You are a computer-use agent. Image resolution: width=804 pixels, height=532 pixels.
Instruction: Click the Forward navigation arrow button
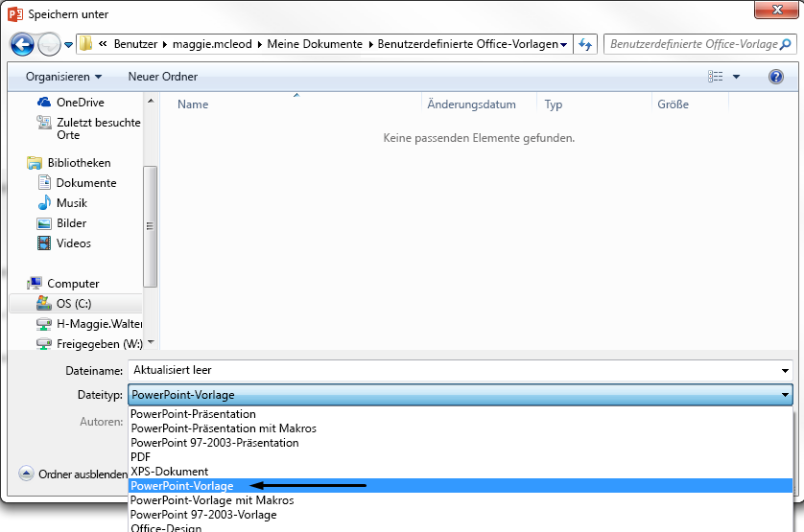49,45
